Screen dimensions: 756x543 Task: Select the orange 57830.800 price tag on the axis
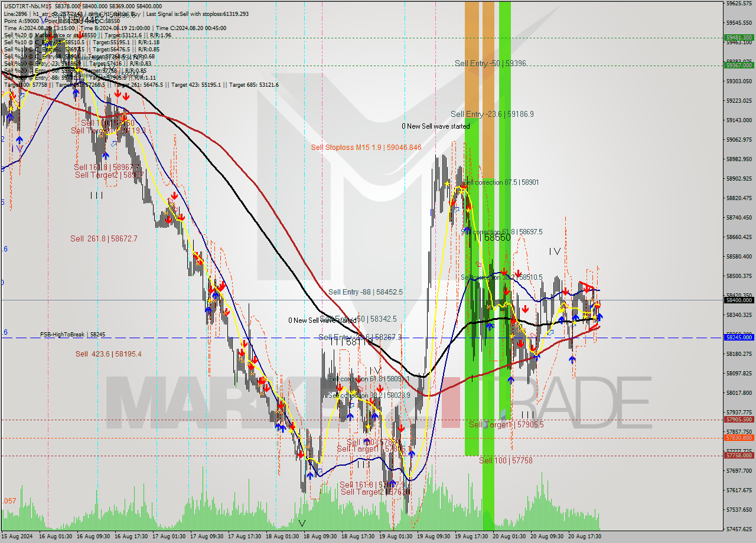pyautogui.click(x=739, y=437)
